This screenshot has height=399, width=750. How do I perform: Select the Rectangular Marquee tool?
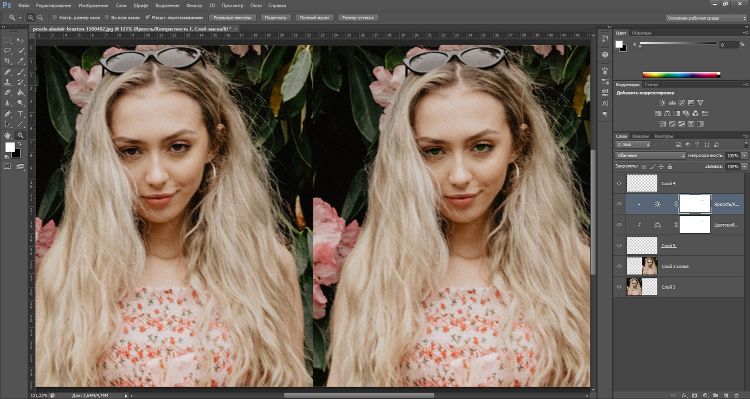click(x=8, y=40)
